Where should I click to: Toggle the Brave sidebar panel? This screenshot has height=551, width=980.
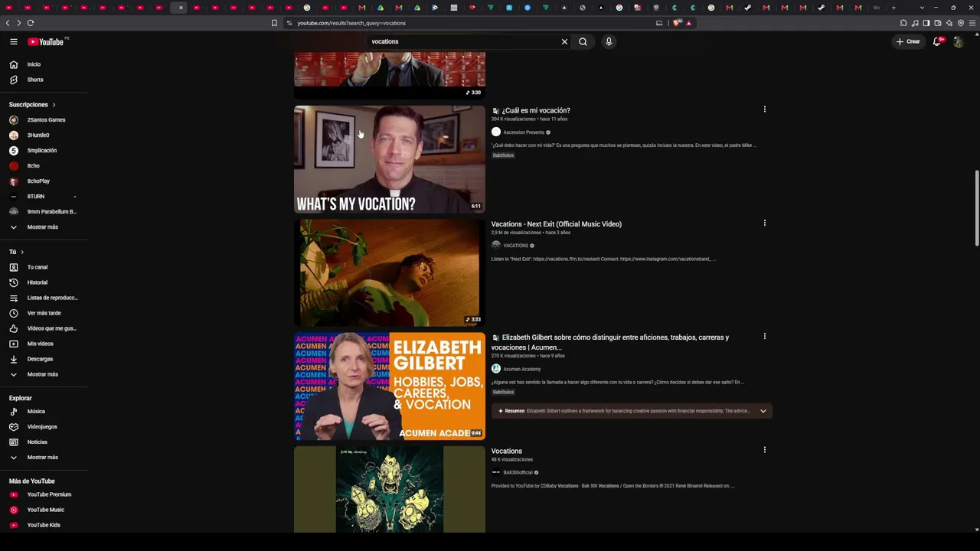[x=926, y=23]
